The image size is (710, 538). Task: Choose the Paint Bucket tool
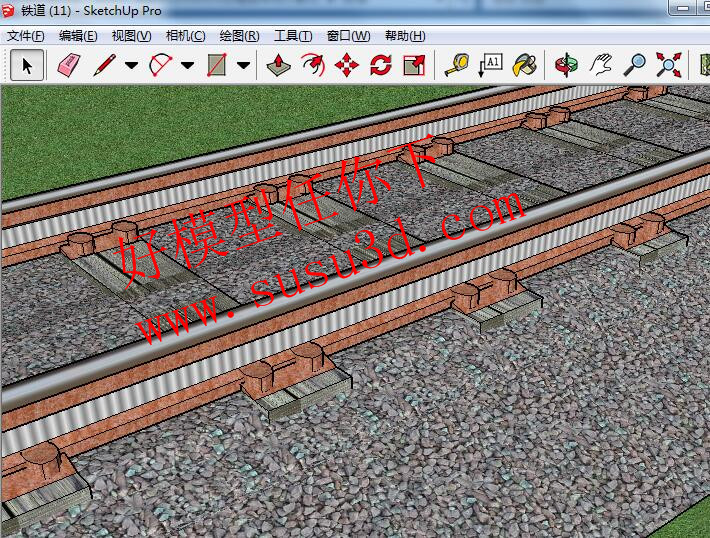click(525, 65)
